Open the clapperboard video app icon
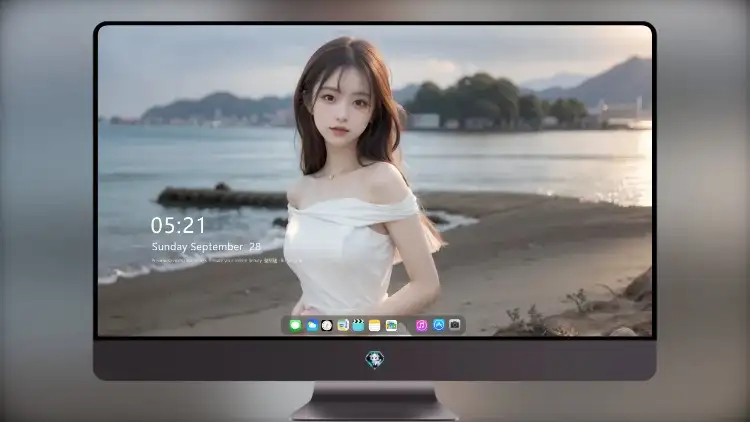 point(358,325)
